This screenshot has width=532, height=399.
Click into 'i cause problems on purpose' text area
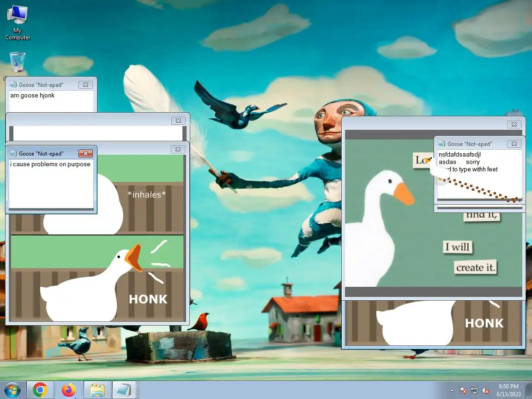coord(51,185)
